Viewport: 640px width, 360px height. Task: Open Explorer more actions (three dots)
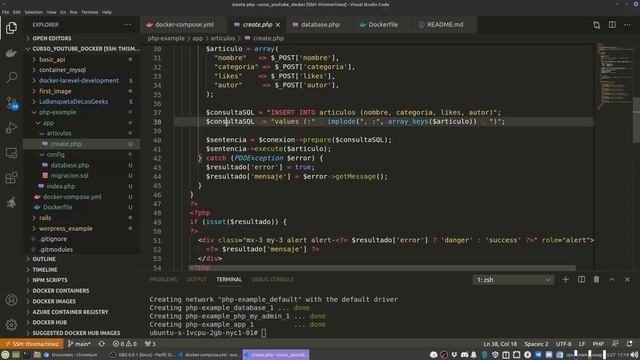coord(128,24)
